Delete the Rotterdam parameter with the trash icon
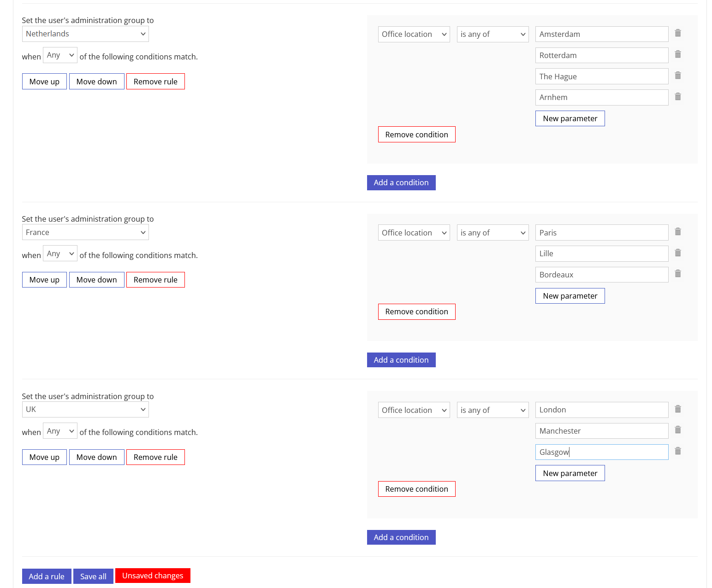Viewport: 712px width, 588px height. (x=678, y=54)
